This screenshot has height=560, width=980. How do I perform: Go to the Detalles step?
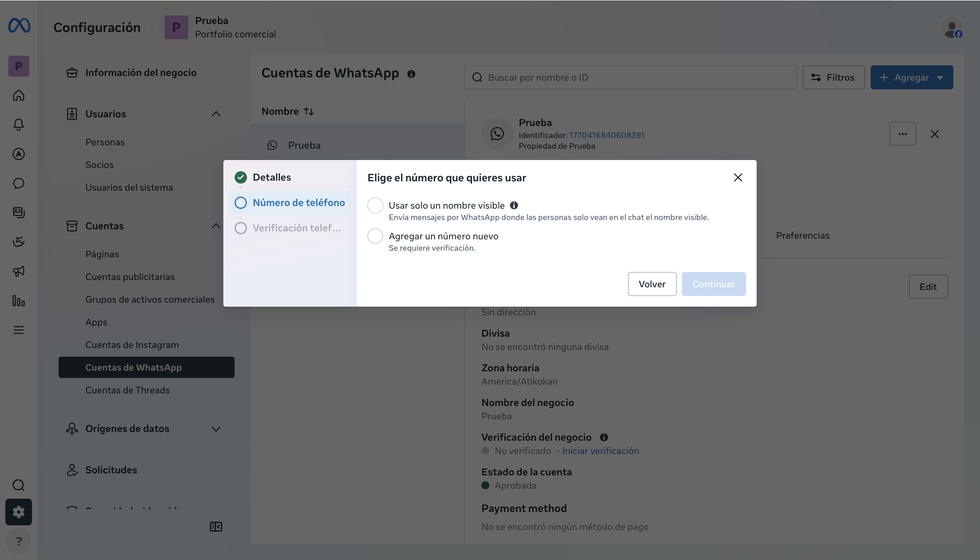point(272,177)
